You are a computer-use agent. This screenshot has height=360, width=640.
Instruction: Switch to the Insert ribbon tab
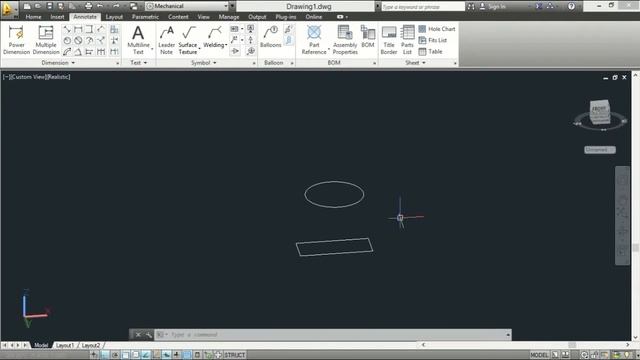point(57,17)
